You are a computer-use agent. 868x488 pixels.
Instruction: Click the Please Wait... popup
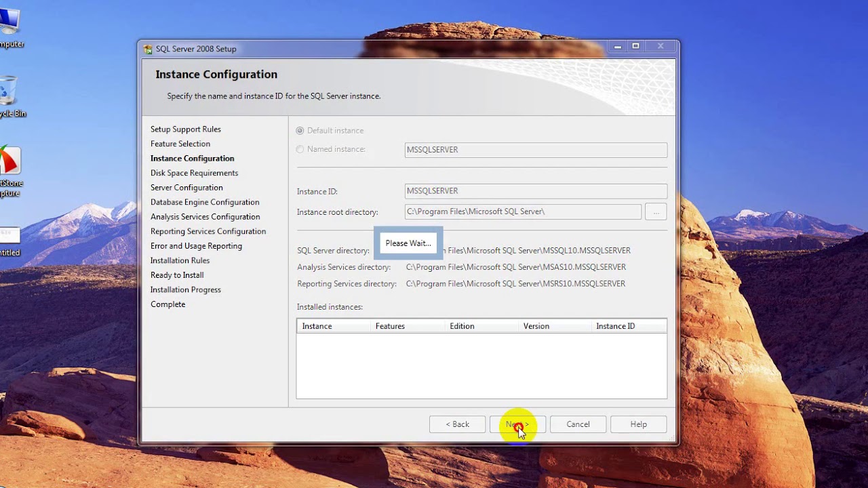tap(408, 243)
